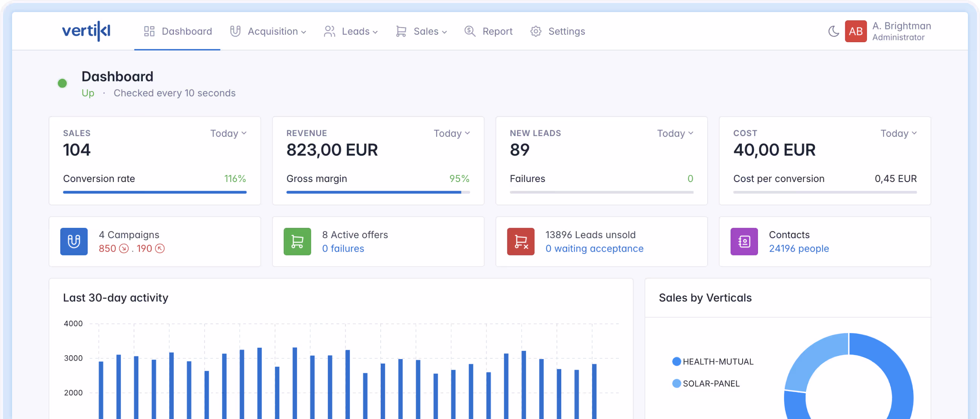Viewport: 980px width, 419px height.
Task: Click the 8 Active offers title
Action: (355, 235)
